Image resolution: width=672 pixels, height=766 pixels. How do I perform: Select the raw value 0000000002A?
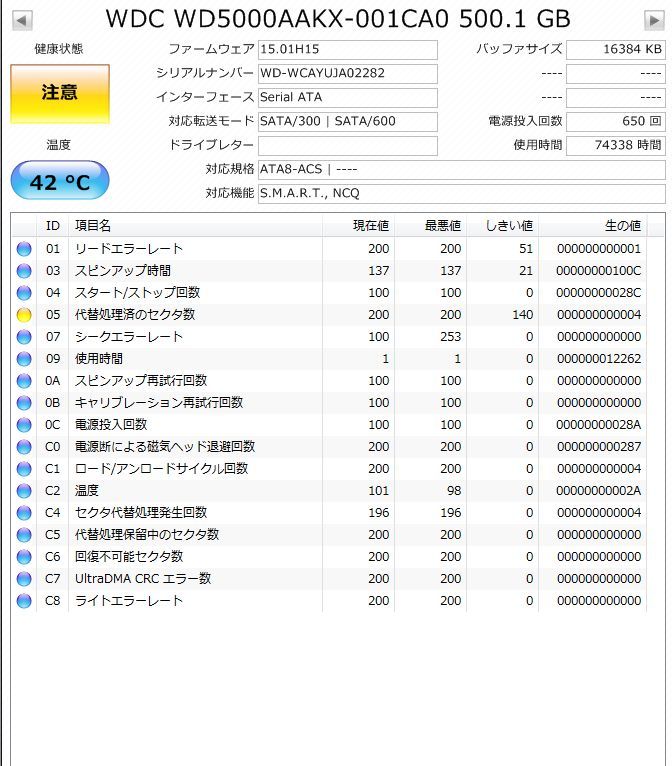(599, 490)
